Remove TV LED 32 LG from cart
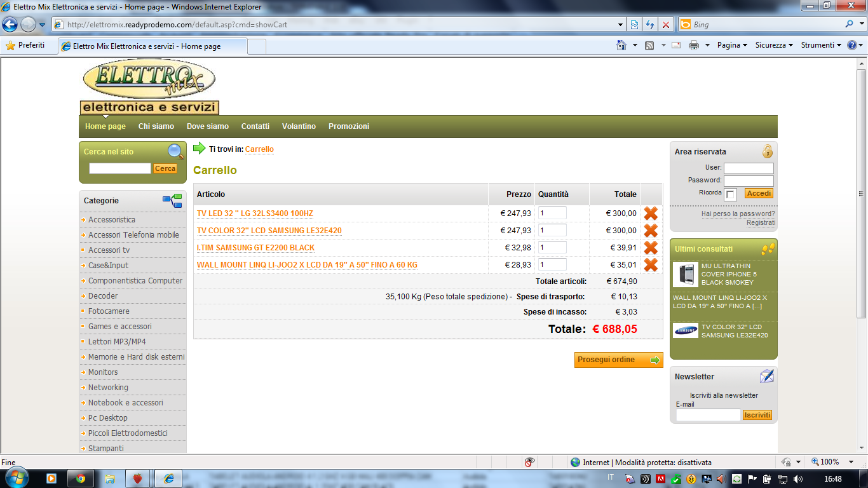The height and width of the screenshot is (488, 868). click(651, 213)
